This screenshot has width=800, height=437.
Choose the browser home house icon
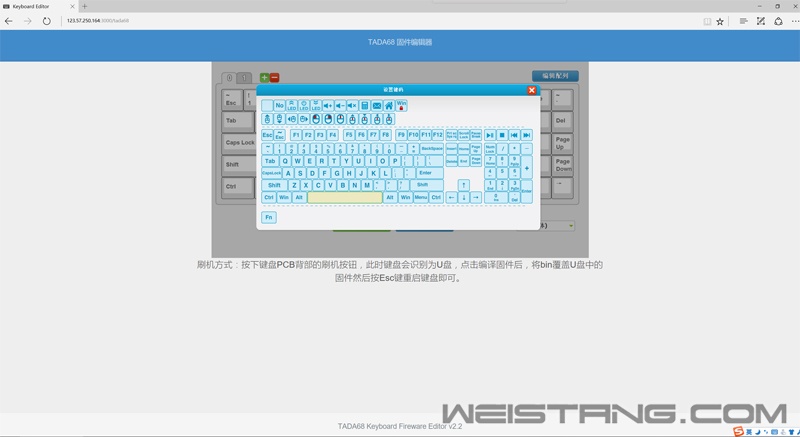[389, 106]
